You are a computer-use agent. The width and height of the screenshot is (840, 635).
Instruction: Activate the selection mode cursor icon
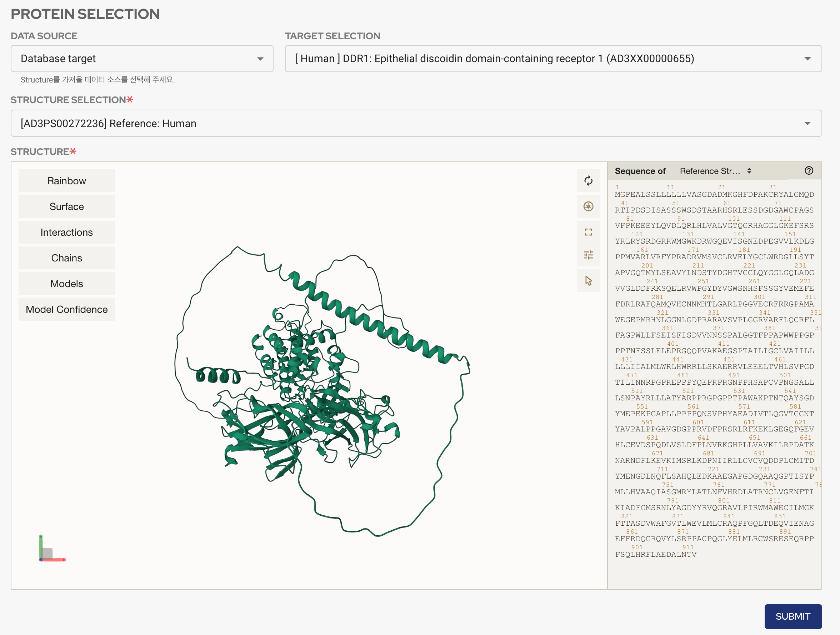588,281
